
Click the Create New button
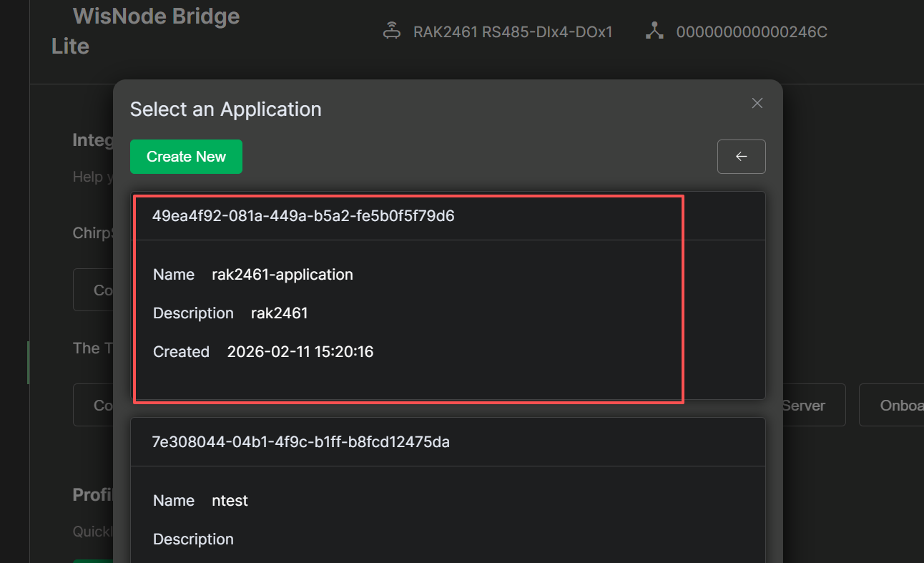pyautogui.click(x=186, y=156)
